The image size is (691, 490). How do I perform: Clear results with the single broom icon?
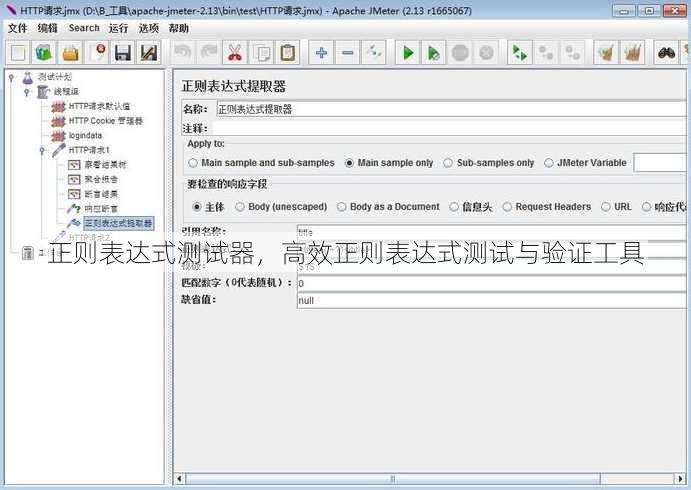606,53
